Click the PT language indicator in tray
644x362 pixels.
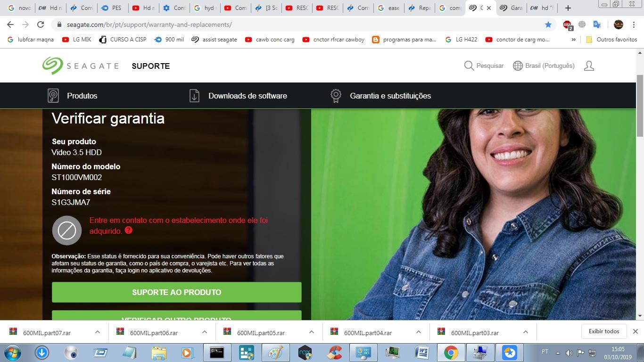coord(545,352)
